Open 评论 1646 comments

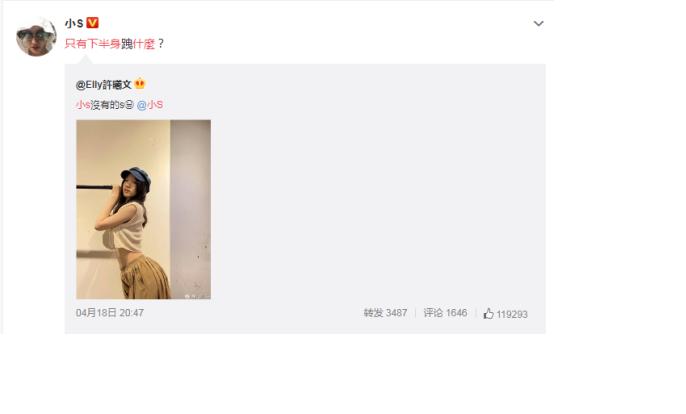tap(445, 313)
